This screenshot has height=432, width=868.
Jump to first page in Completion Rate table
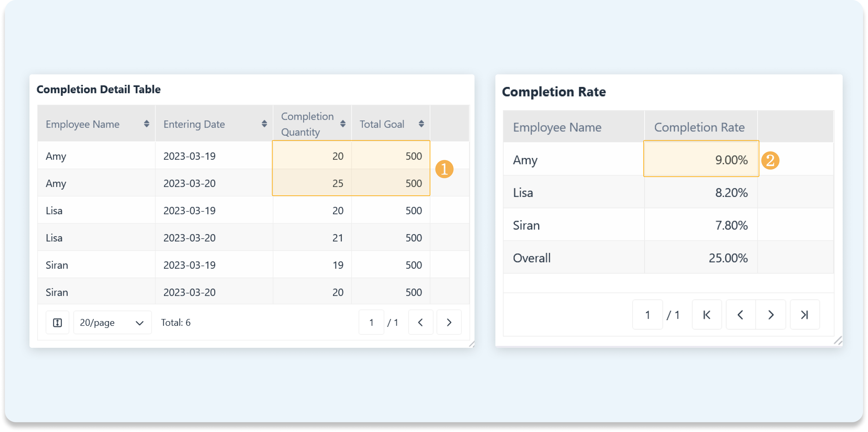(x=707, y=315)
